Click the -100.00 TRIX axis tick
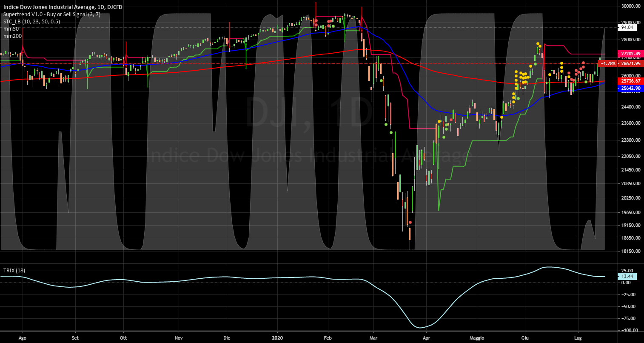Viewport: 644px width, 343px height. click(x=630, y=330)
